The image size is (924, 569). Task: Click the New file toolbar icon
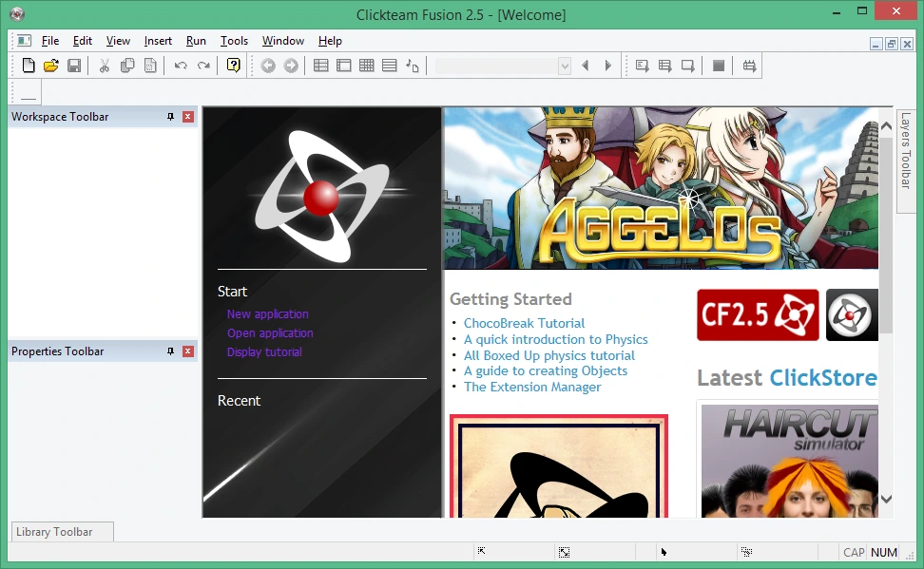29,66
